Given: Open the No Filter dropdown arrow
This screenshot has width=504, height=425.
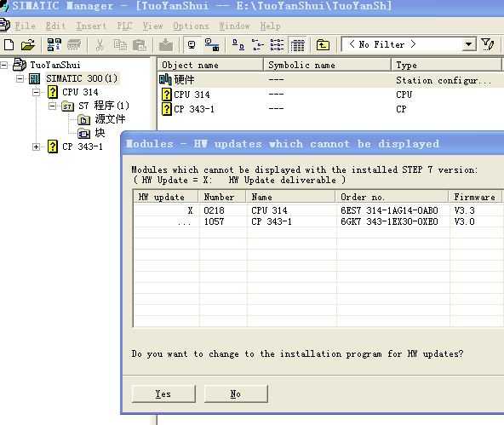Looking at the screenshot, I should 468,44.
